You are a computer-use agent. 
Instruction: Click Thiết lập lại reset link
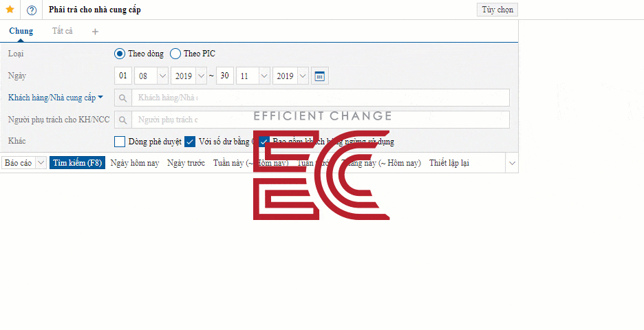click(x=449, y=163)
